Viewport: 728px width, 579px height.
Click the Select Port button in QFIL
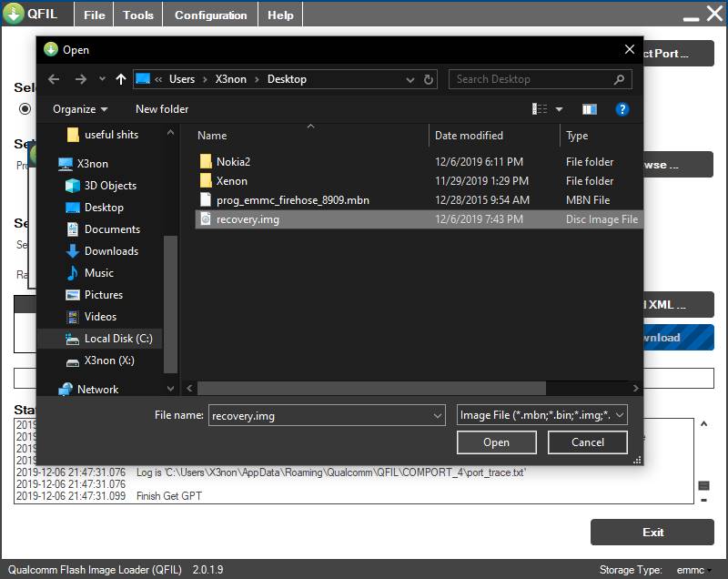678,54
